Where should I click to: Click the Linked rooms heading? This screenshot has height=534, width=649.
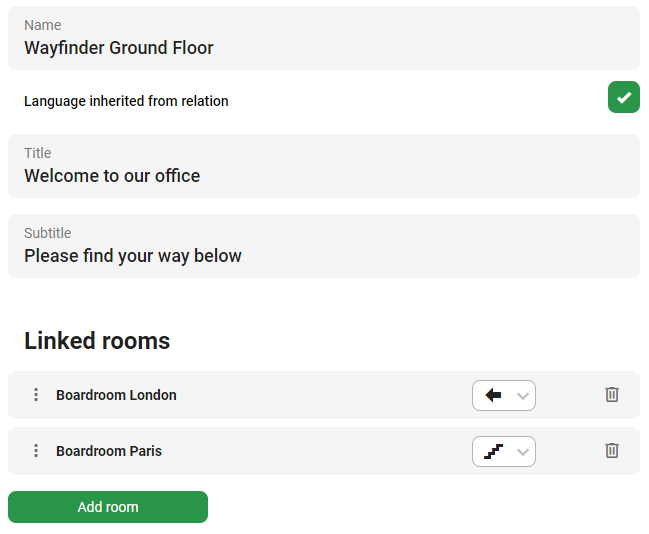tap(97, 341)
